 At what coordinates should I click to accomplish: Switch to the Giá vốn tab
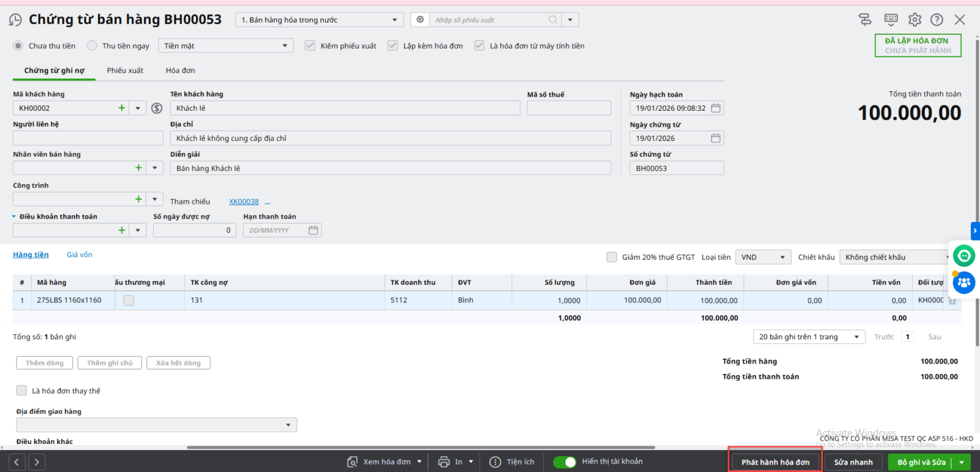coord(80,255)
